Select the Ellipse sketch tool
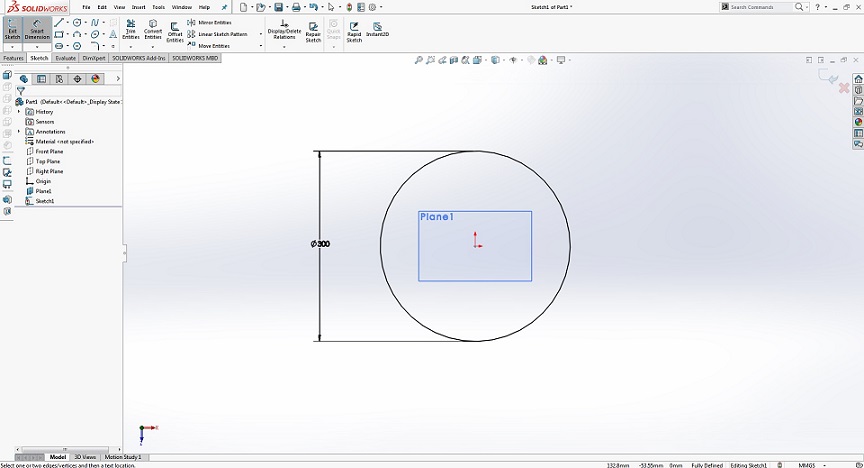 (x=95, y=34)
